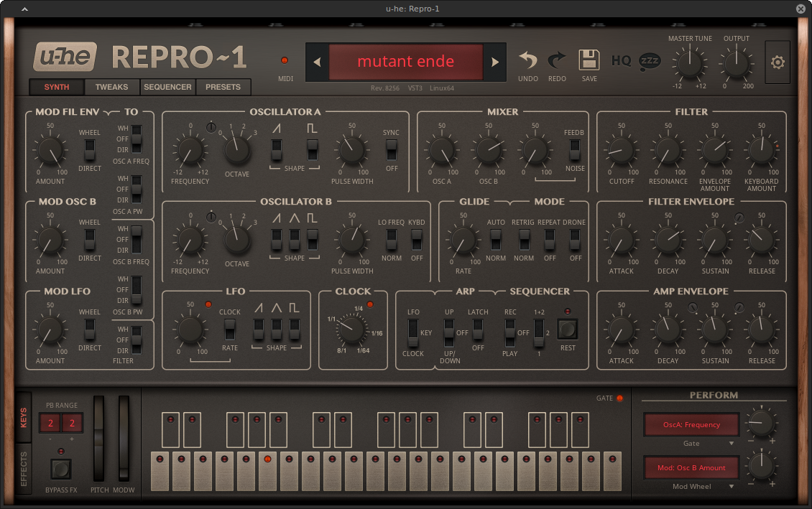Open the KEYS side tab
The height and width of the screenshot is (509, 812).
(x=24, y=417)
